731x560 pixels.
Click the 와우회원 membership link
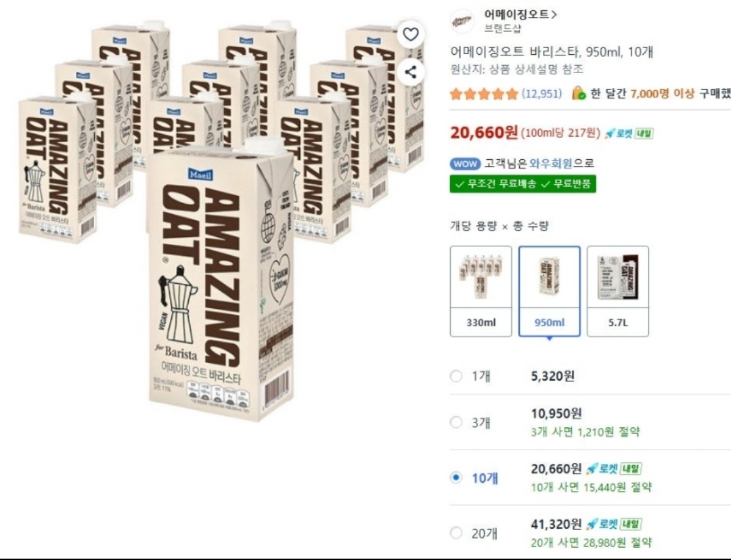(551, 164)
